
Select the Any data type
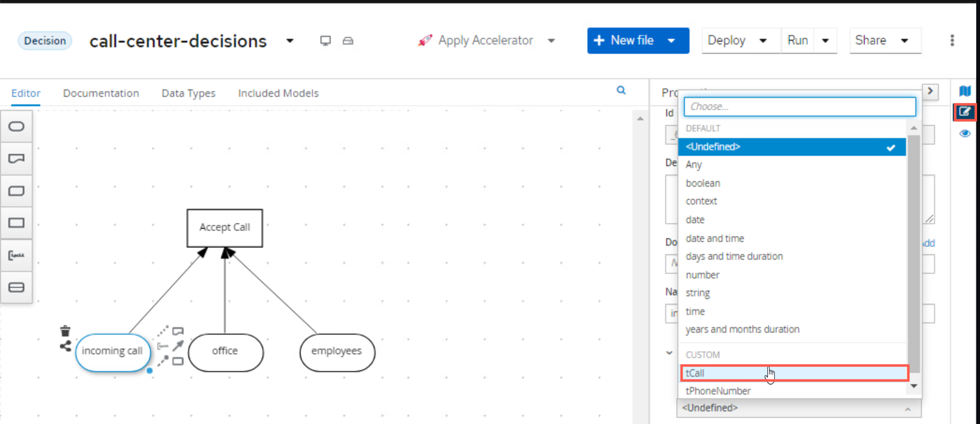(792, 165)
